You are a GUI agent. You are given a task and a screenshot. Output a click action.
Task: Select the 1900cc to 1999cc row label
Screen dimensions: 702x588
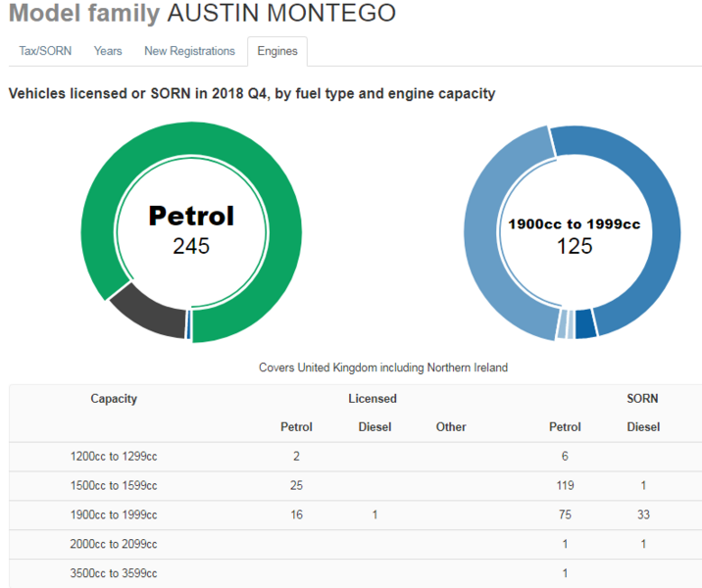point(114,515)
